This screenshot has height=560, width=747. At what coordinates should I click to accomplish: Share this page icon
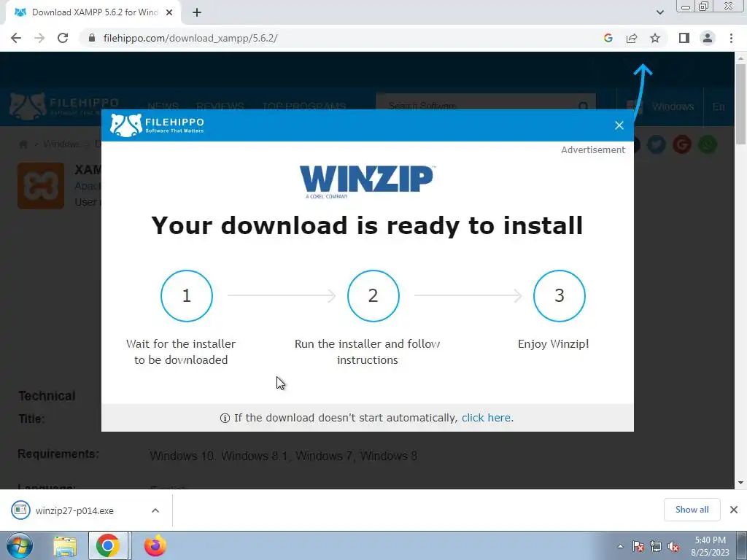point(632,38)
